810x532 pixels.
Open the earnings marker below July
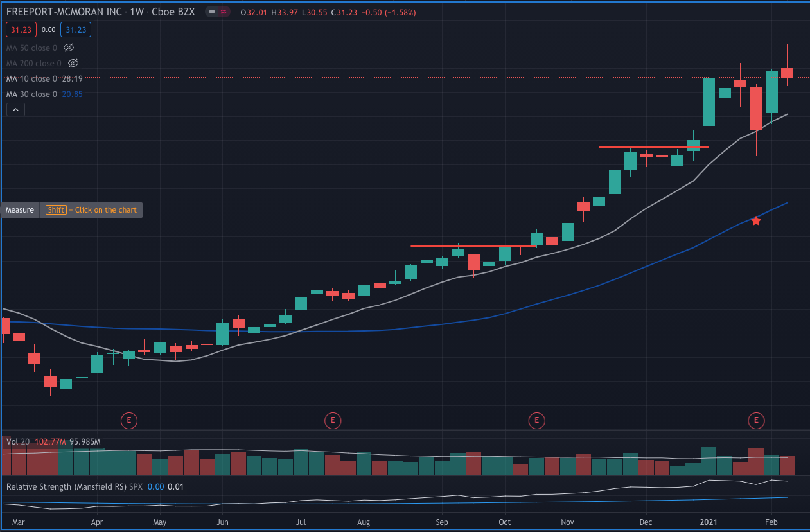tap(333, 421)
